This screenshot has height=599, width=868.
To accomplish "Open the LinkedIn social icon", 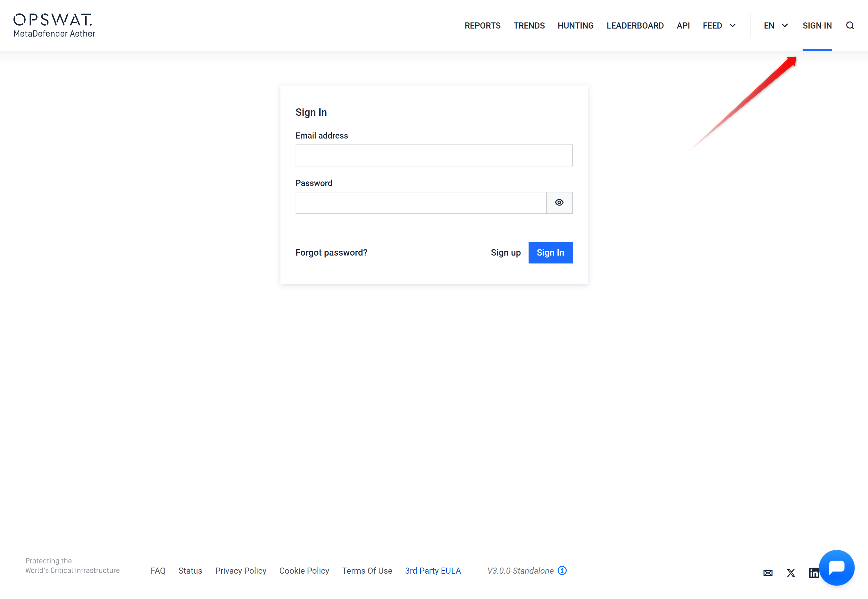I will [813, 573].
